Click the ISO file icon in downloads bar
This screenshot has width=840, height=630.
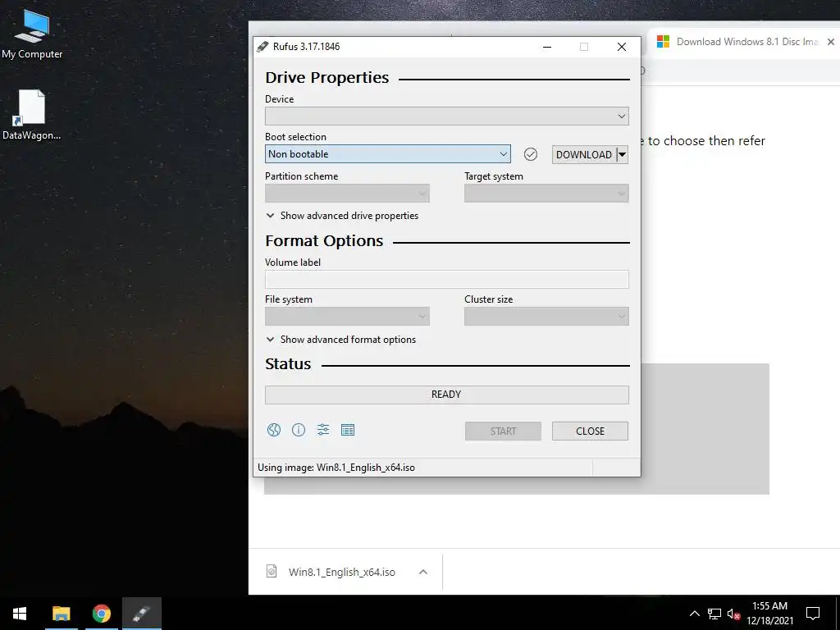[x=272, y=572]
